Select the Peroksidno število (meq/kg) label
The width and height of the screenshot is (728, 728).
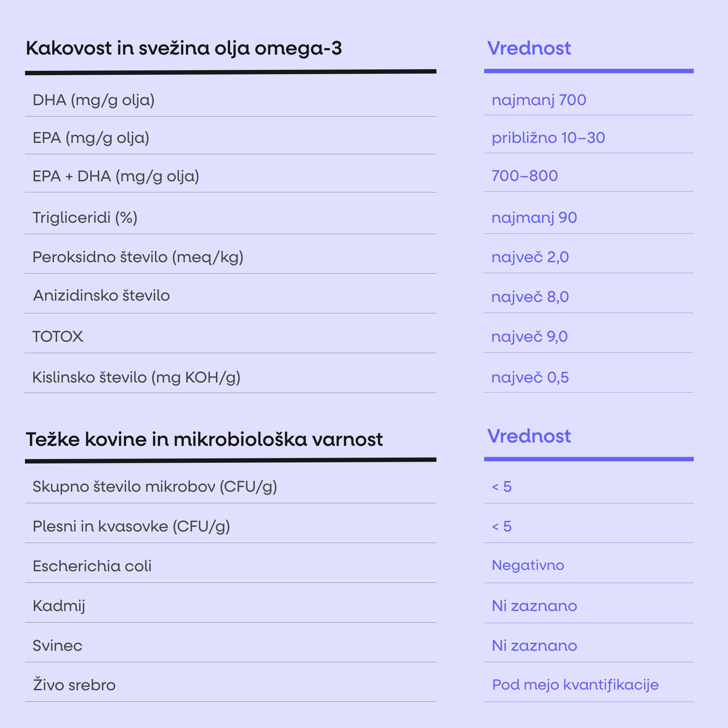point(138,257)
